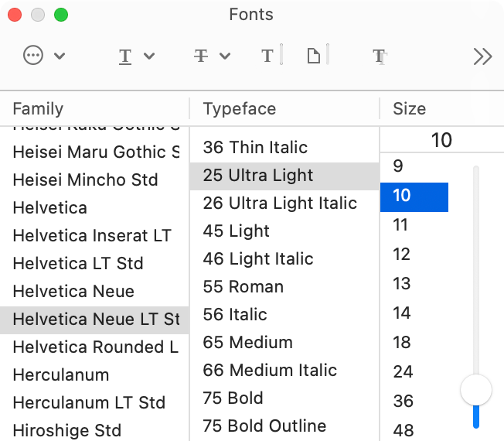Click the font size slider knob
Screen dimensions: 504x441
tap(476, 390)
